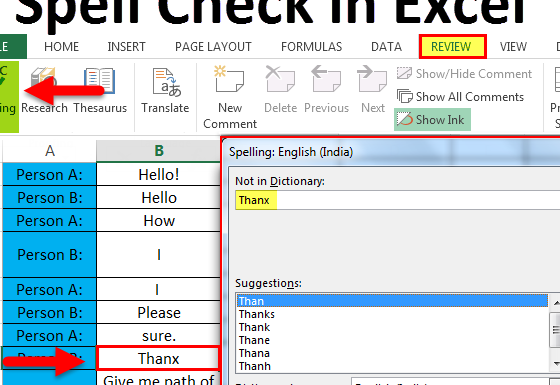560x385 pixels.
Task: Select suggestion 'Thanh'
Action: 392,366
